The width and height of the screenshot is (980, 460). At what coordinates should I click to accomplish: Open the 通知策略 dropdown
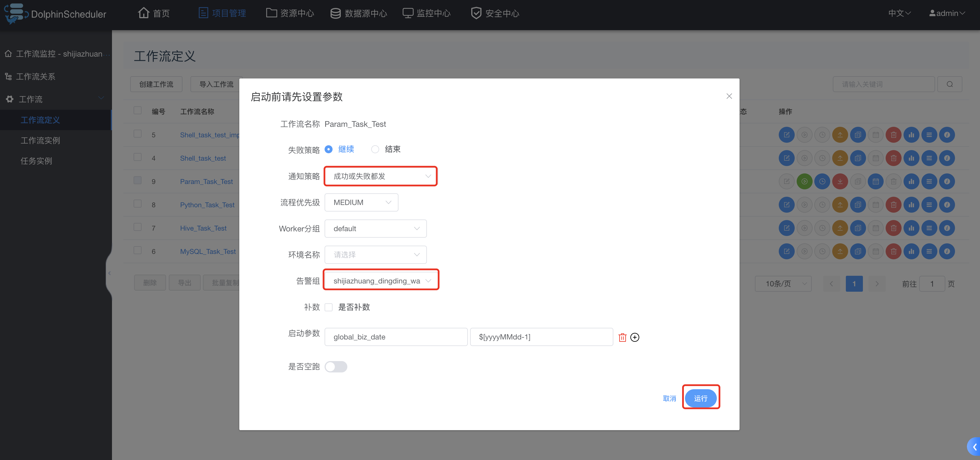point(381,176)
